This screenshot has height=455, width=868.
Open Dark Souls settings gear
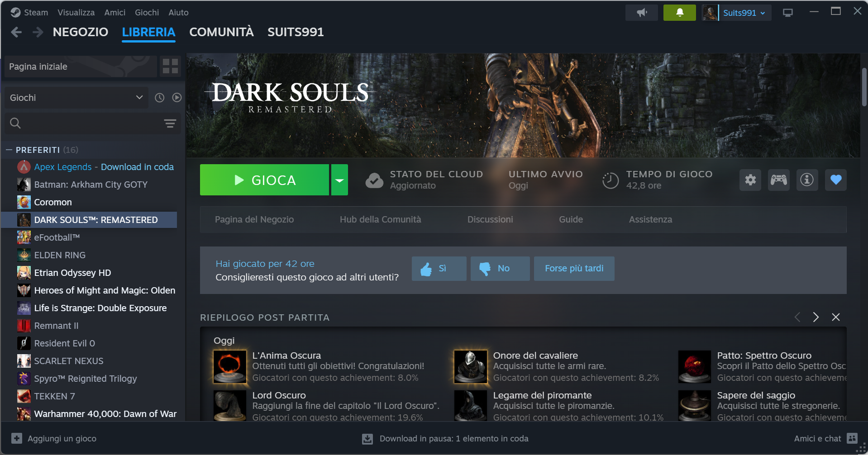click(x=750, y=180)
